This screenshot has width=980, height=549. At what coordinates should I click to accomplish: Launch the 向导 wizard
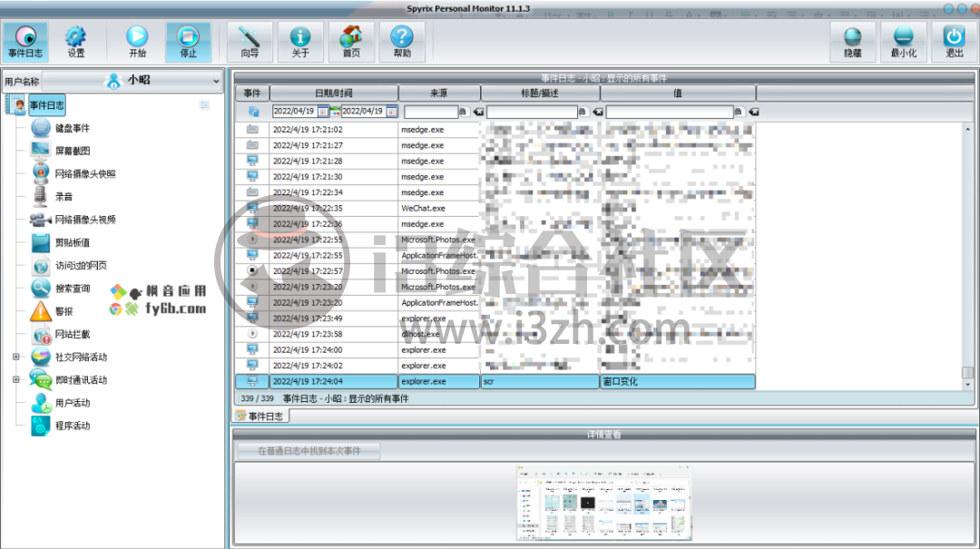(250, 42)
